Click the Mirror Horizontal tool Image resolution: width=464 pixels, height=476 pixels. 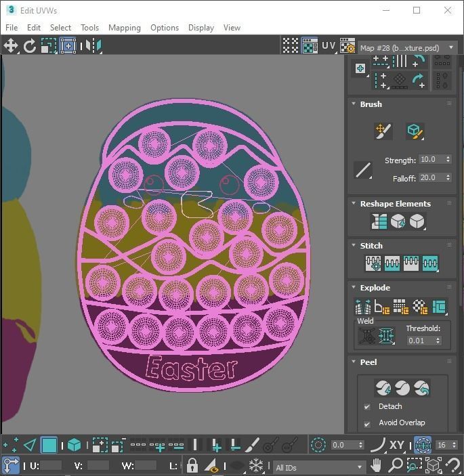point(93,46)
